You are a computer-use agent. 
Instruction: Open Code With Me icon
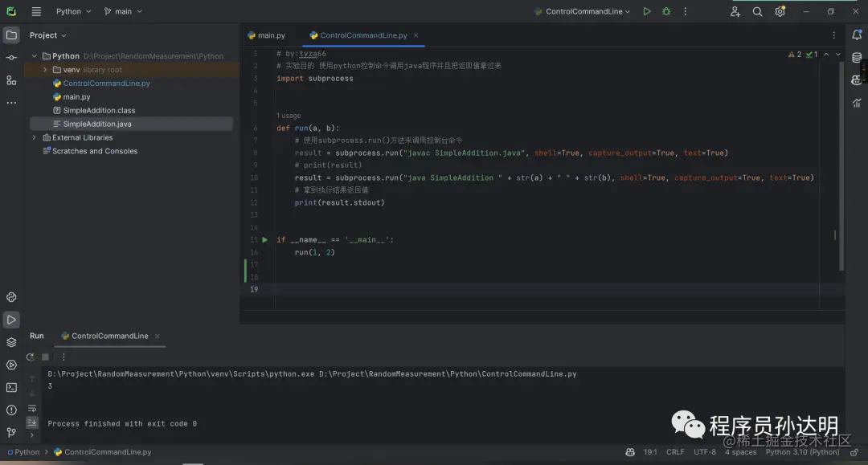pos(735,11)
